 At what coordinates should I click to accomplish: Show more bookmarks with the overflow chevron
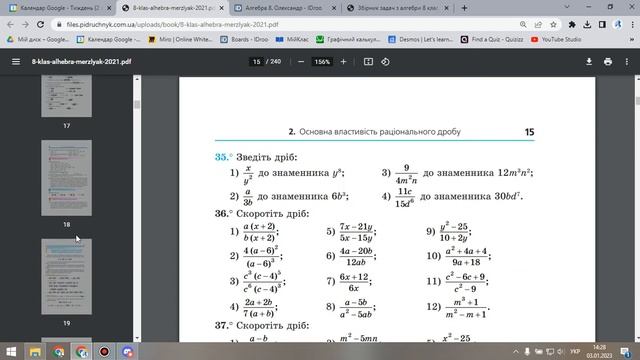click(632, 39)
